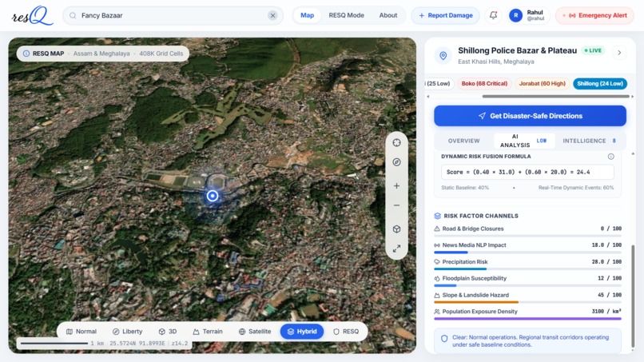Viewport: 644px width, 362px height.
Task: Open the Overview tab
Action: (x=463, y=141)
